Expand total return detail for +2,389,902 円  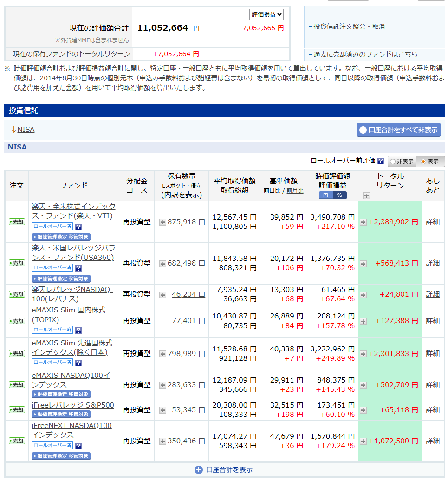363,222
